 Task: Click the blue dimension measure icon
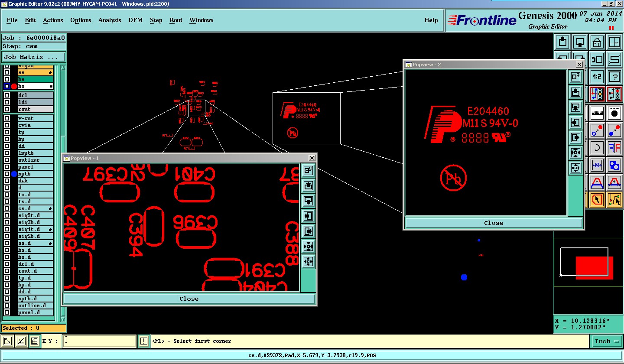pyautogui.click(x=597, y=165)
